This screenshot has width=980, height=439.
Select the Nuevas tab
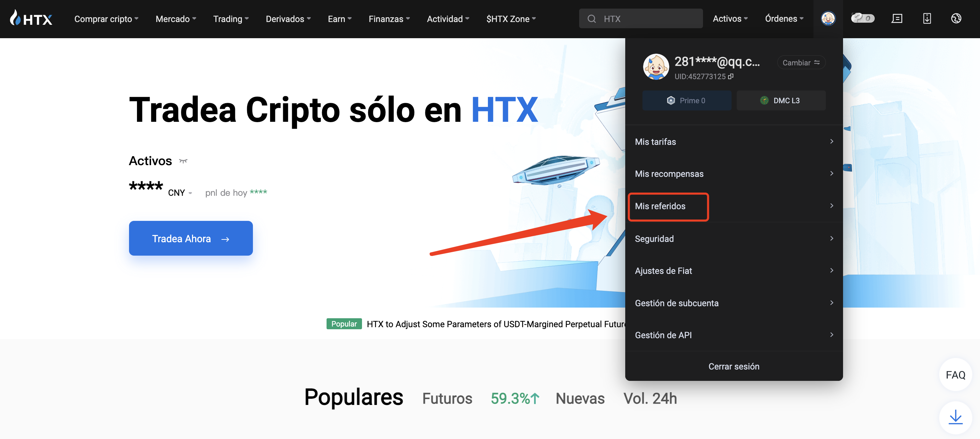point(580,398)
